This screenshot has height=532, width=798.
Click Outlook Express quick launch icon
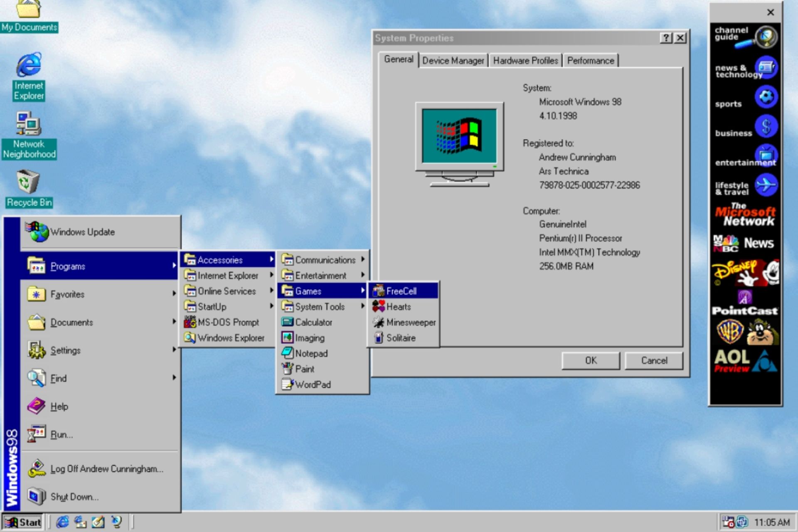click(80, 522)
